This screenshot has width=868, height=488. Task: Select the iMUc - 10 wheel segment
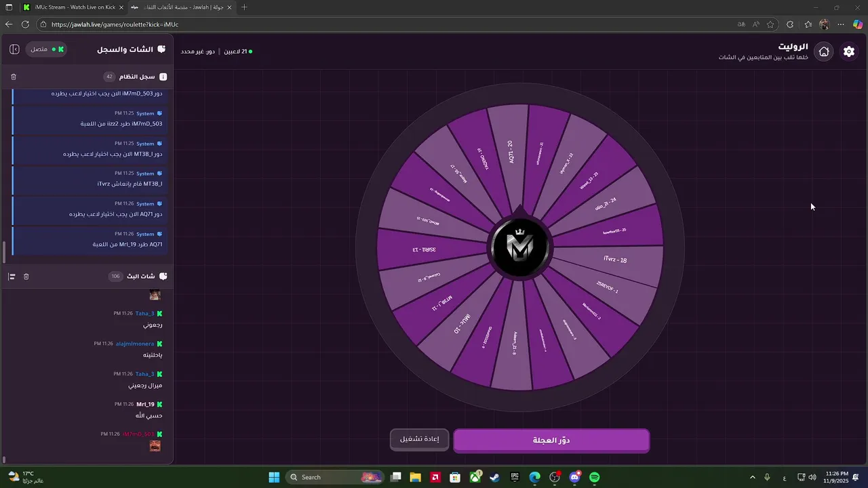462,323
